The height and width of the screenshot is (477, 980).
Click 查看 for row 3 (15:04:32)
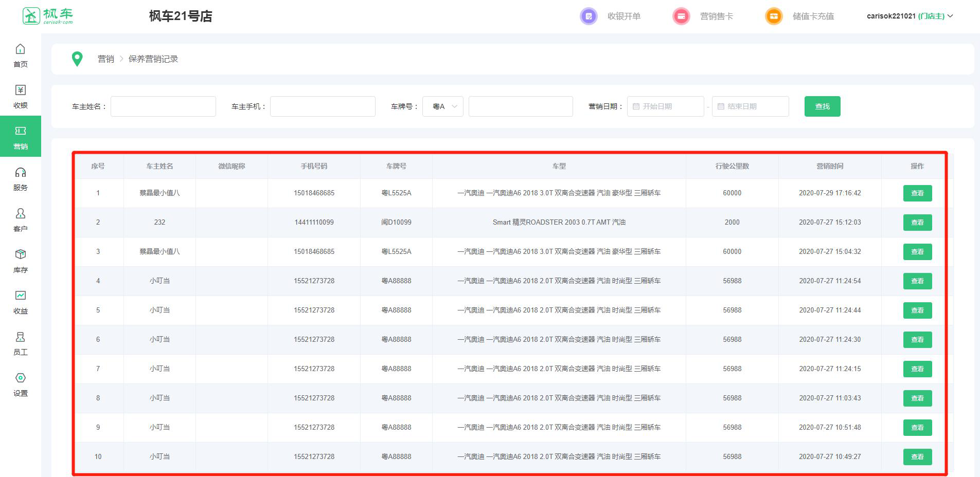pyautogui.click(x=917, y=252)
